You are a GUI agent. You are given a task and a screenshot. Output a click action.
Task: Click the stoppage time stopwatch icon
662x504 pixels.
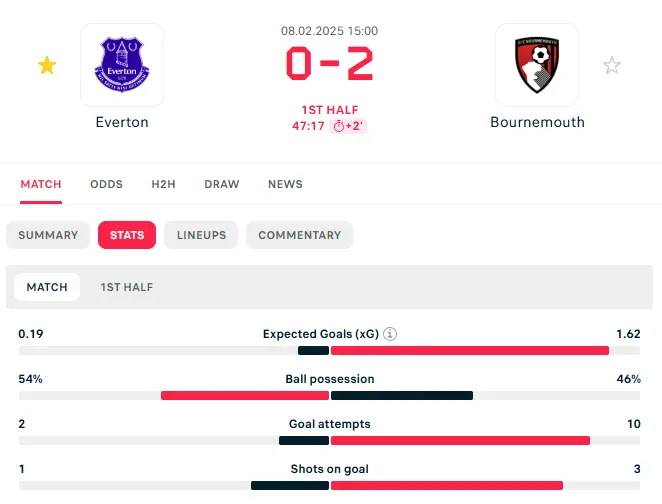[338, 126]
